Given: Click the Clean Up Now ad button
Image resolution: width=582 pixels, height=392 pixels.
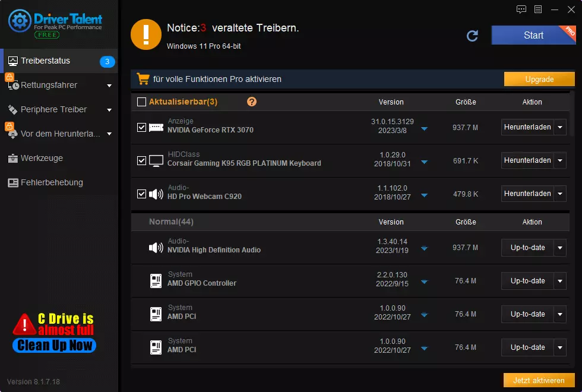Looking at the screenshot, I should 54,345.
